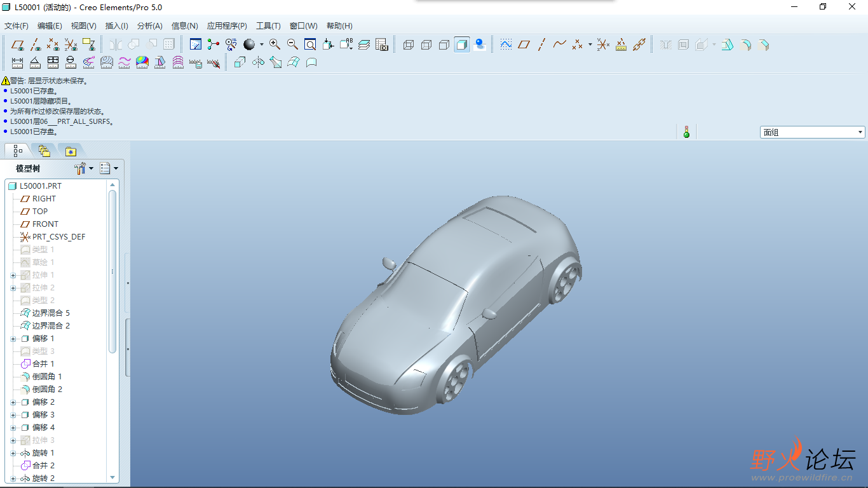Click the chain link reference icon
Screen dimensions: 868x488
[639, 44]
